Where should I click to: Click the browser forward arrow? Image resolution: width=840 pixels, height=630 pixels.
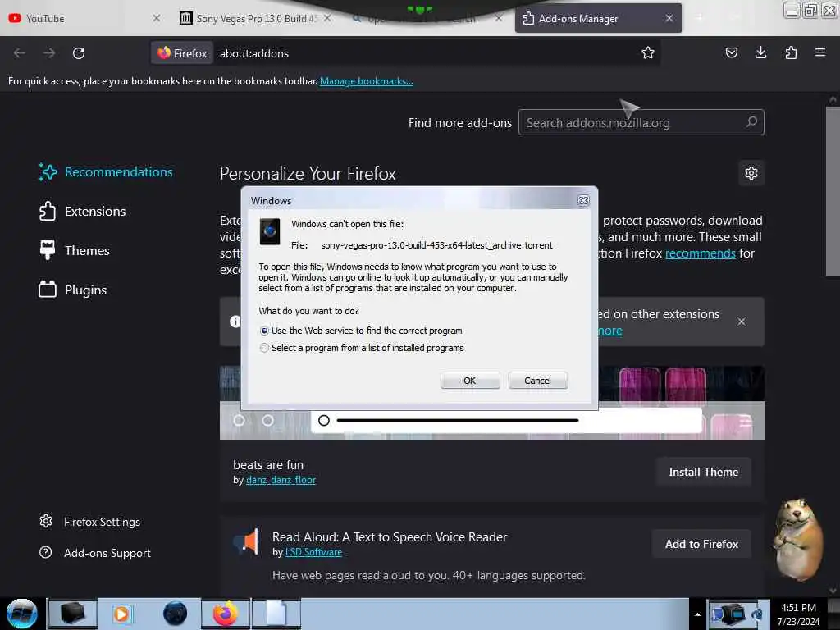[48, 53]
